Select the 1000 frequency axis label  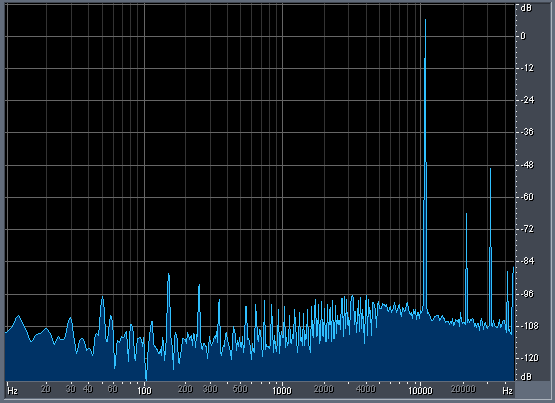point(282,390)
